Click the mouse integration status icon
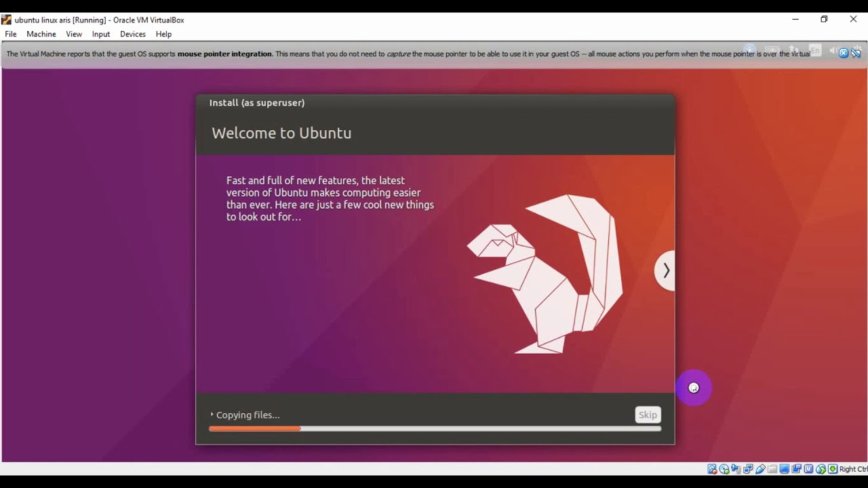This screenshot has height=488, width=868. [821, 469]
